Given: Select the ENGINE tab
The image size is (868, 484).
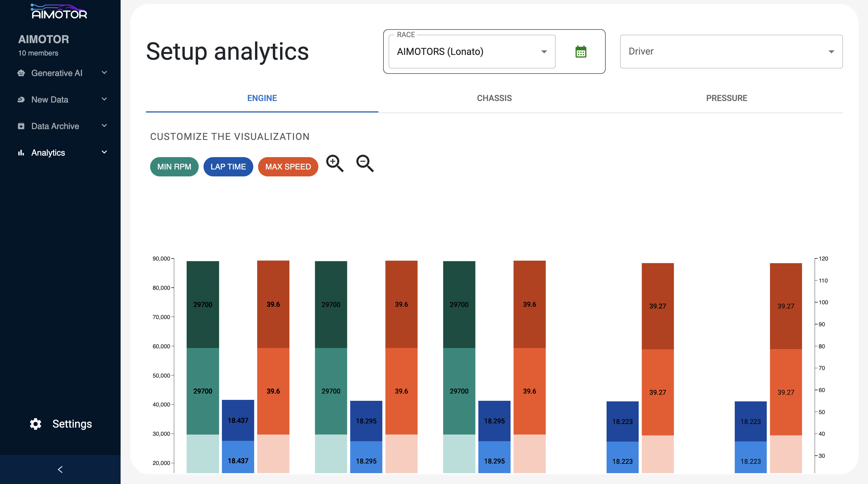Looking at the screenshot, I should [262, 98].
